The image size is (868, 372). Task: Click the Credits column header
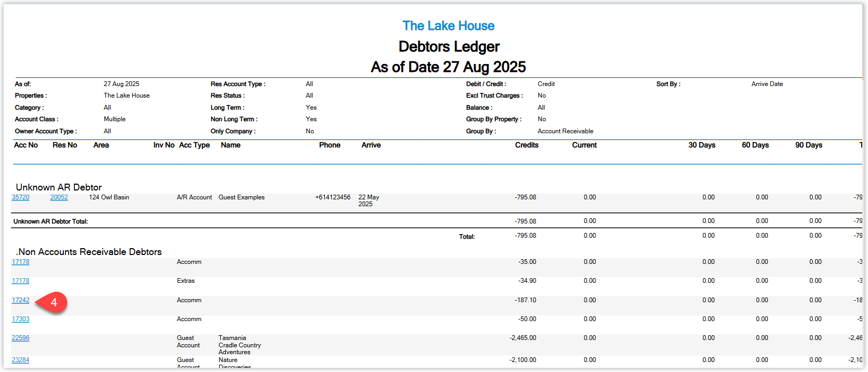coord(527,145)
